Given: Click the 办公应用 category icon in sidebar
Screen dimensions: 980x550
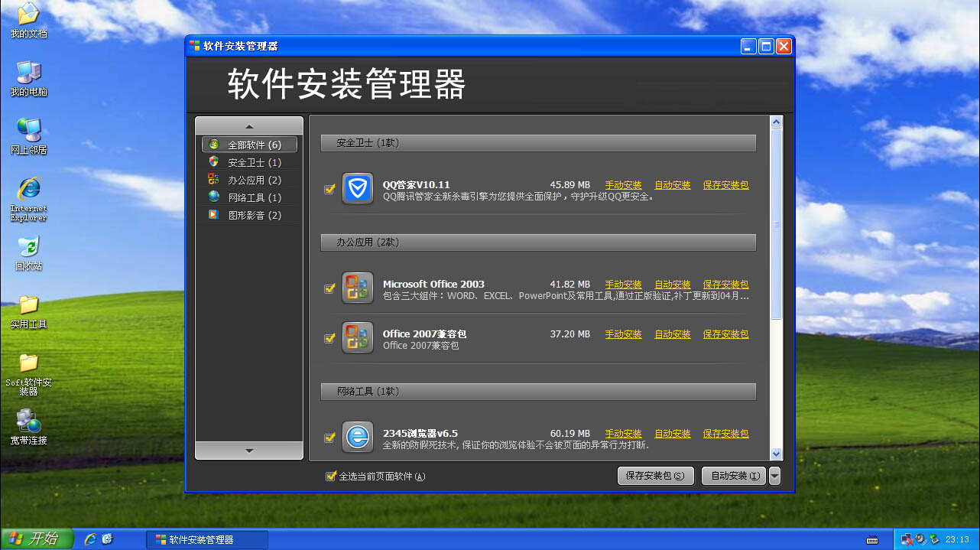Looking at the screenshot, I should (213, 179).
